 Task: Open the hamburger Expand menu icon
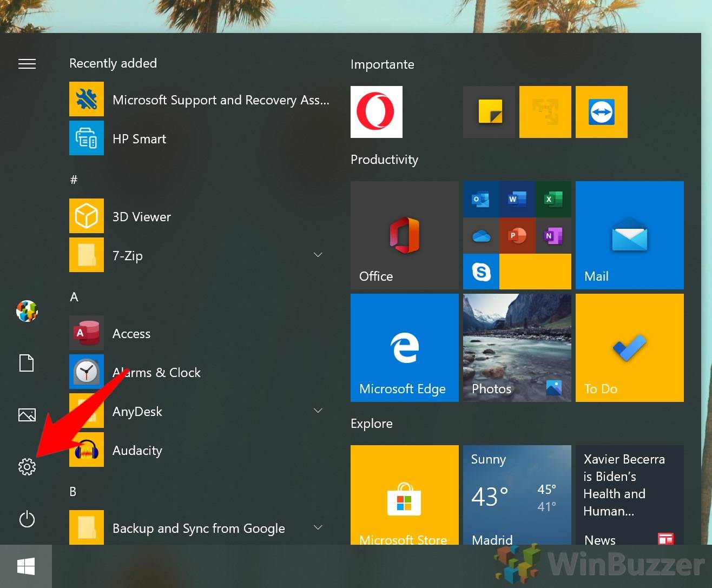27,64
